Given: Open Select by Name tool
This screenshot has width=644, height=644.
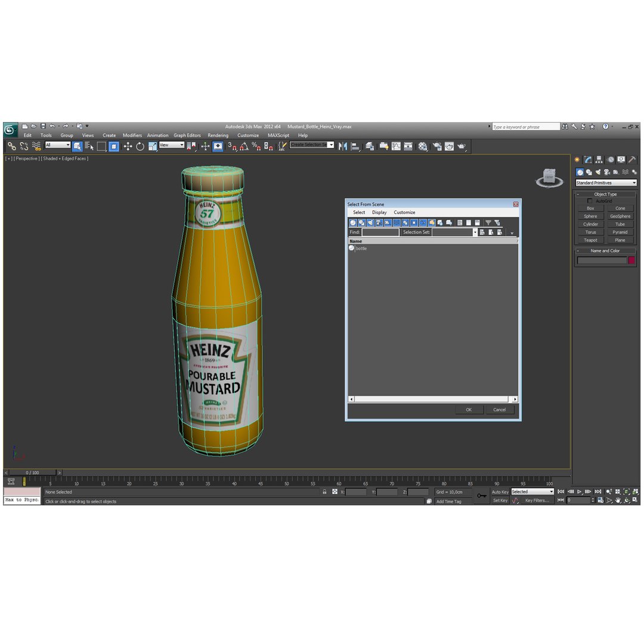Looking at the screenshot, I should tap(89, 146).
